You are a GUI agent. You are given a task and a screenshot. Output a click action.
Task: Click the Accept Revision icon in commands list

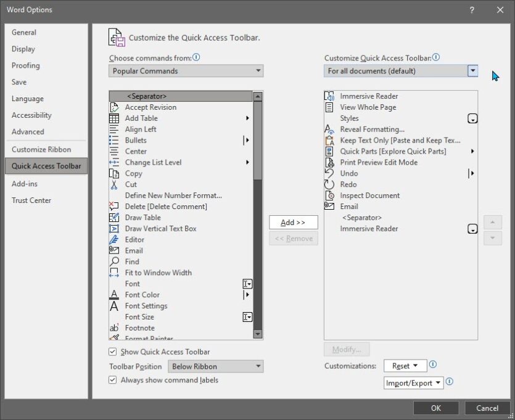(x=114, y=107)
